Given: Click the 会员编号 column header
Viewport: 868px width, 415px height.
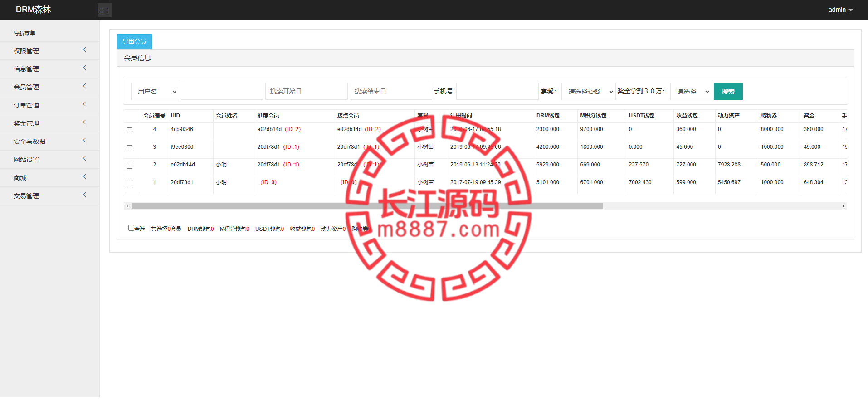Looking at the screenshot, I should 154,116.
